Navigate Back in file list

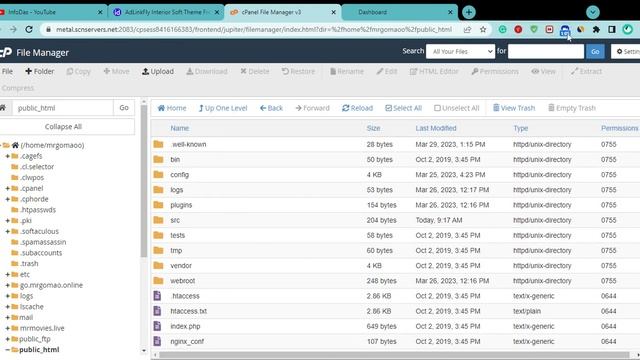click(x=271, y=108)
